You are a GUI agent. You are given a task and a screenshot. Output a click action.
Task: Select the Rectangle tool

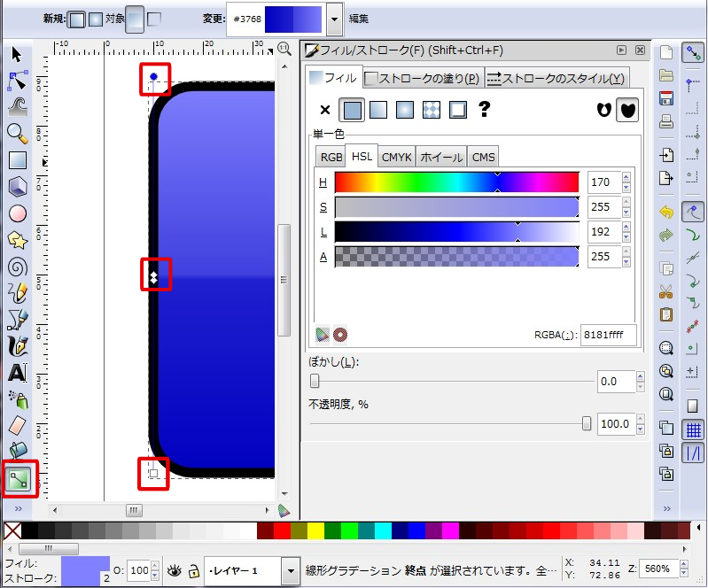[18, 160]
